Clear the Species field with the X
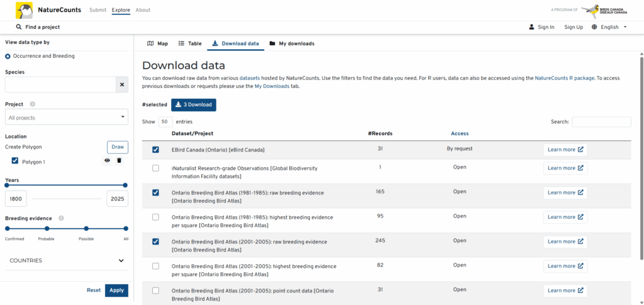Image resolution: width=644 pixels, height=305 pixels. (x=122, y=84)
